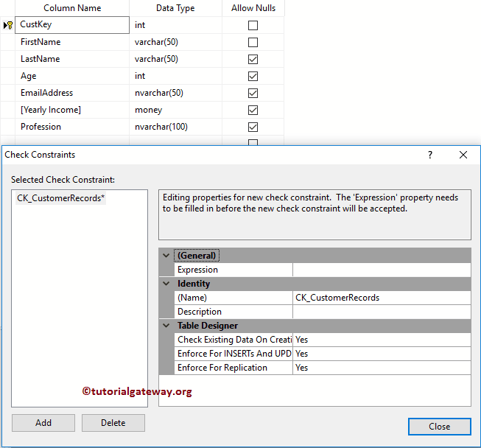Image resolution: width=481 pixels, height=448 pixels.
Task: Click the (Name) value CK_CustomerRecords
Action: tap(382, 298)
